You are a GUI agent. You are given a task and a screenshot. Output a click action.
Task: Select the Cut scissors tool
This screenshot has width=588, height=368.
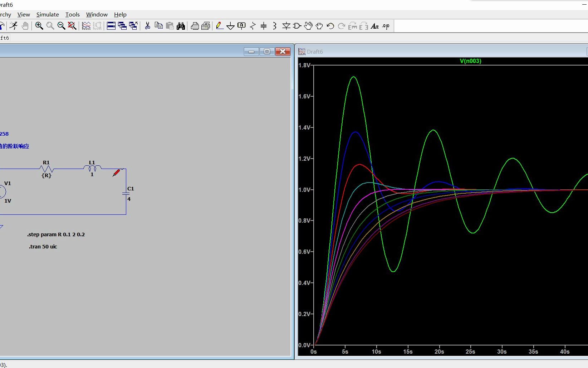tap(147, 26)
